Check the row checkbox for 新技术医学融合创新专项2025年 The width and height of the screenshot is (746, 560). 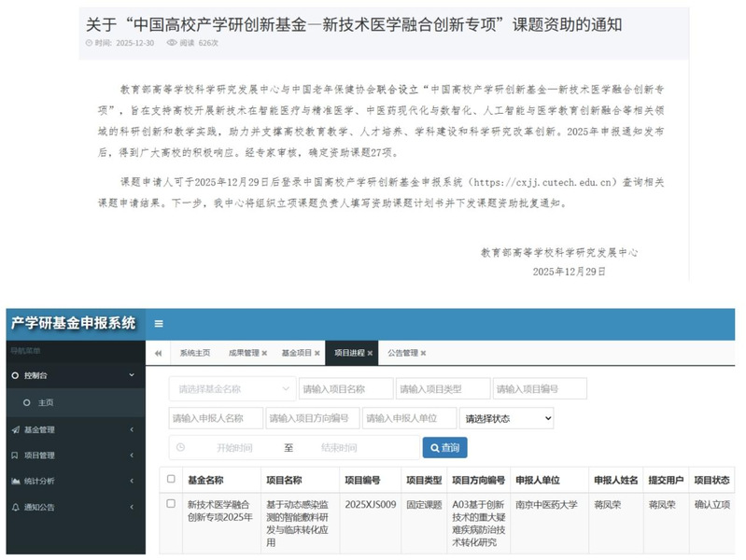point(170,504)
